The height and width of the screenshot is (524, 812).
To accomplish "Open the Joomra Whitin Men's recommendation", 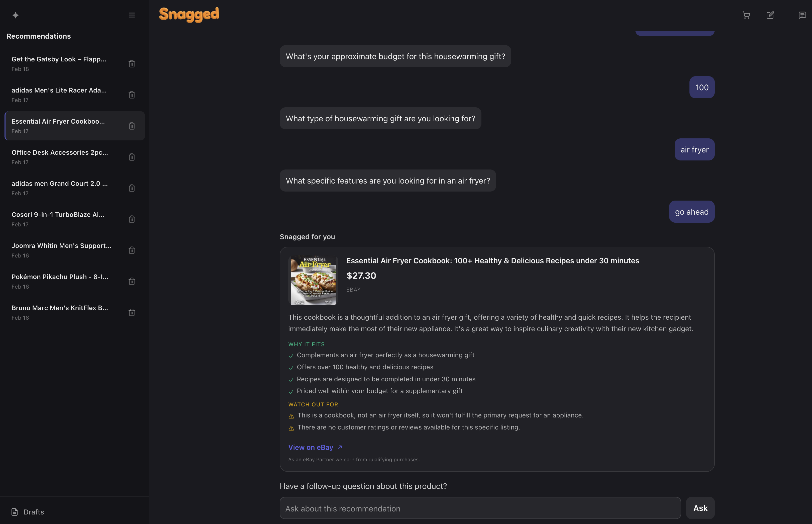I will coord(62,250).
